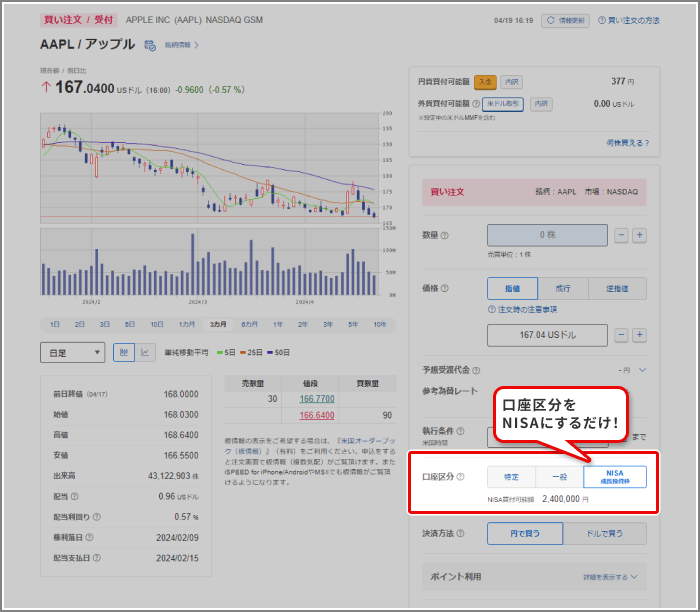Select the 5日 chart range

129,325
